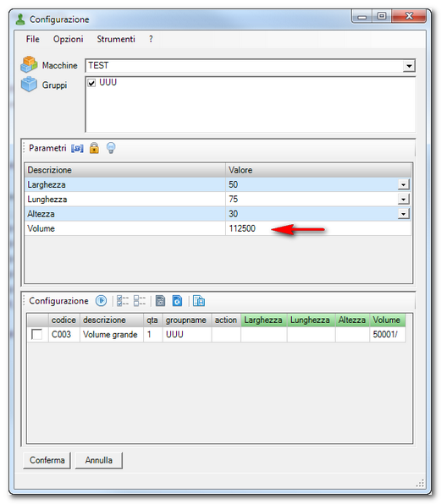Open the Strumenti menu
The image size is (441, 504).
(x=116, y=39)
